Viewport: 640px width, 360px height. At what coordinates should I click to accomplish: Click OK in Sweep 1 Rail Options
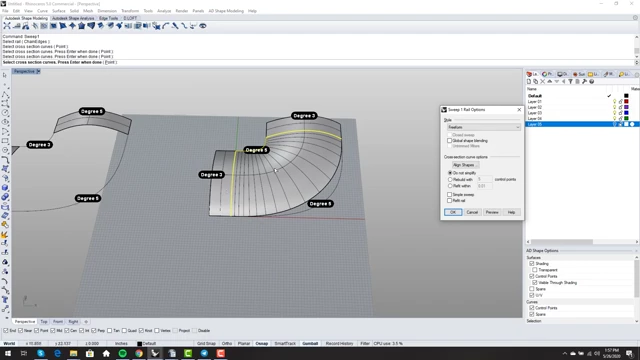453,212
